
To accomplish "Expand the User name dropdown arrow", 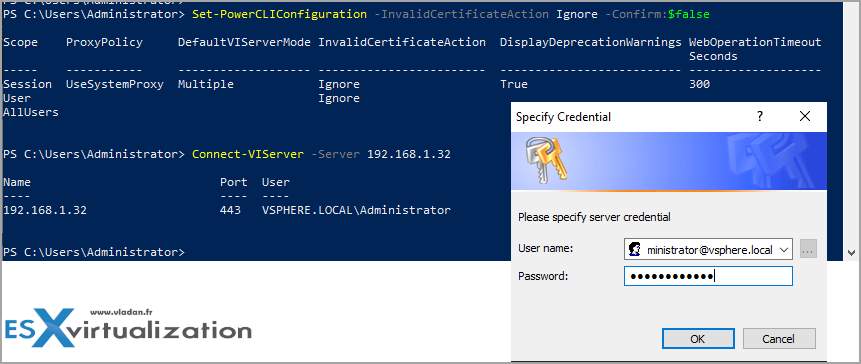I will tap(785, 250).
